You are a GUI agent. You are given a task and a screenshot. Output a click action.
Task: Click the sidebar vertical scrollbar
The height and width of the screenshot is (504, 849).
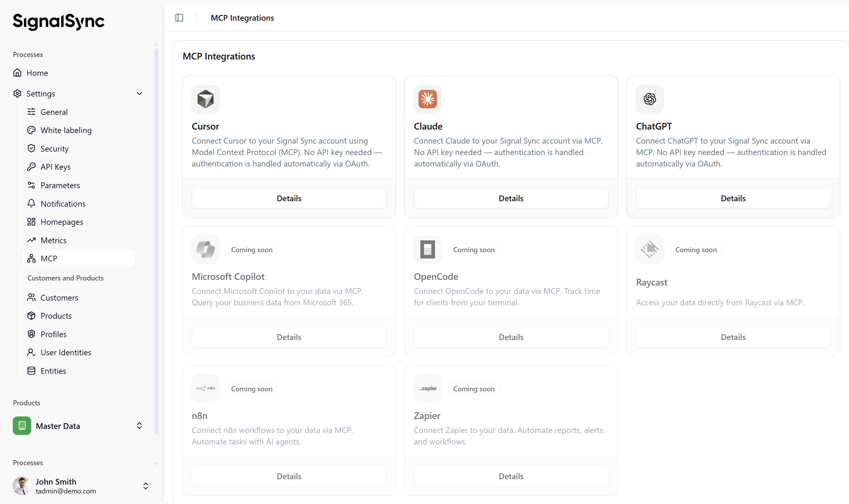pos(156,241)
